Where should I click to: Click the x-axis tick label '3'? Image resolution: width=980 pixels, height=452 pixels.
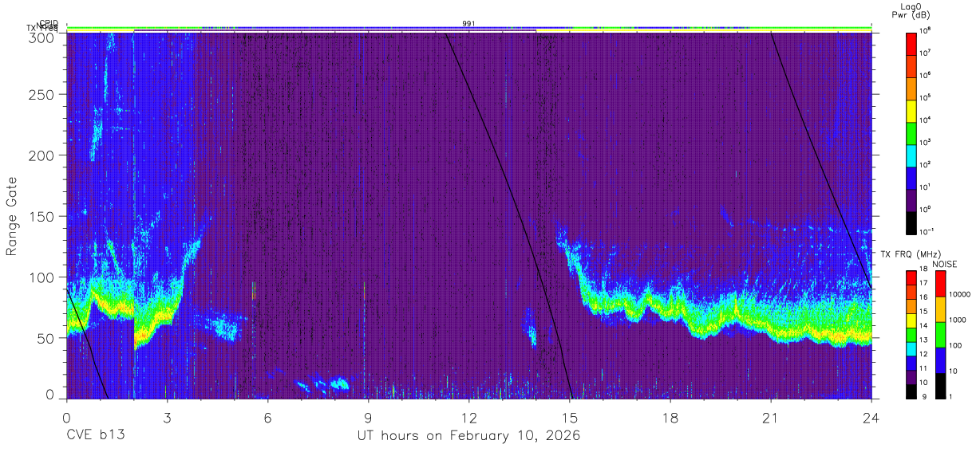point(167,417)
